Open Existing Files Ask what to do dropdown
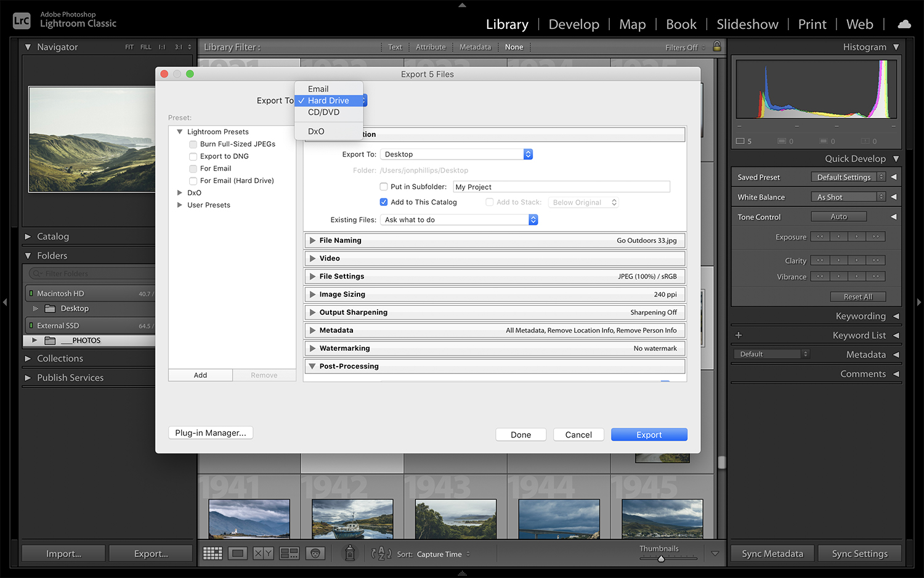Screen dimensions: 924x578 point(459,220)
